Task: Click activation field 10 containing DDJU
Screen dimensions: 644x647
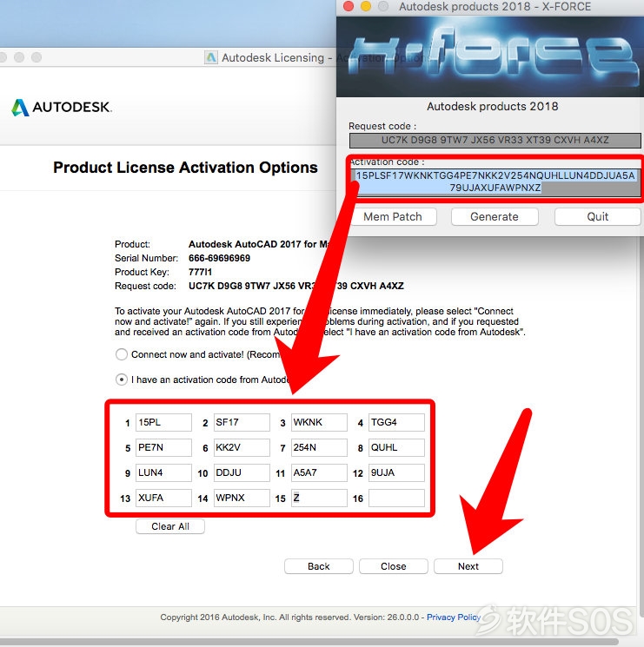Action: [242, 472]
